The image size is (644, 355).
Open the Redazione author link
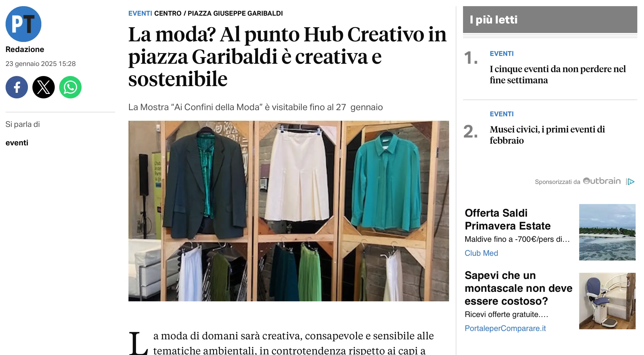coord(25,49)
